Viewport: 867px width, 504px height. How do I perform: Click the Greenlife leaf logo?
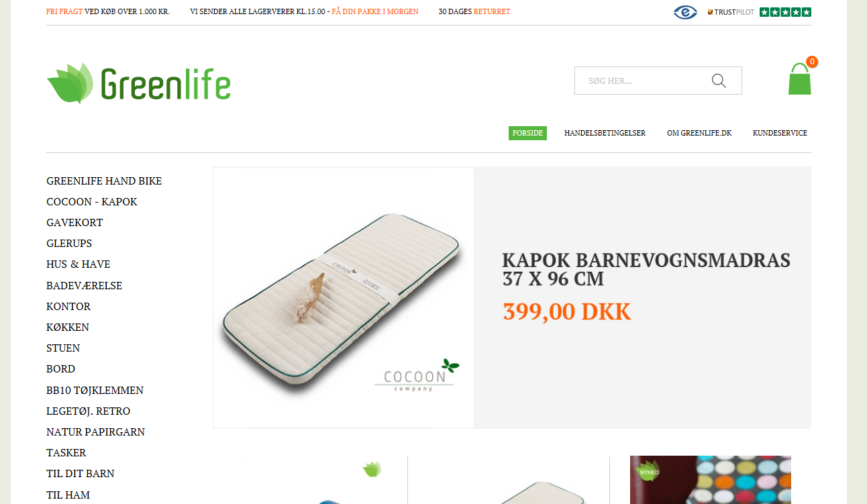139,83
